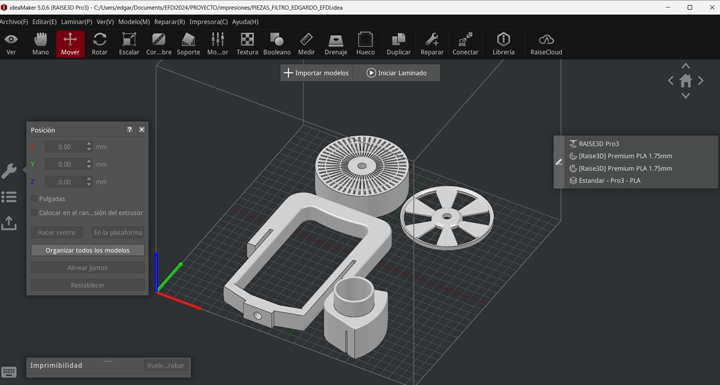This screenshot has width=720, height=385.
Task: Click the help question mark in Posición panel
Action: click(x=129, y=130)
